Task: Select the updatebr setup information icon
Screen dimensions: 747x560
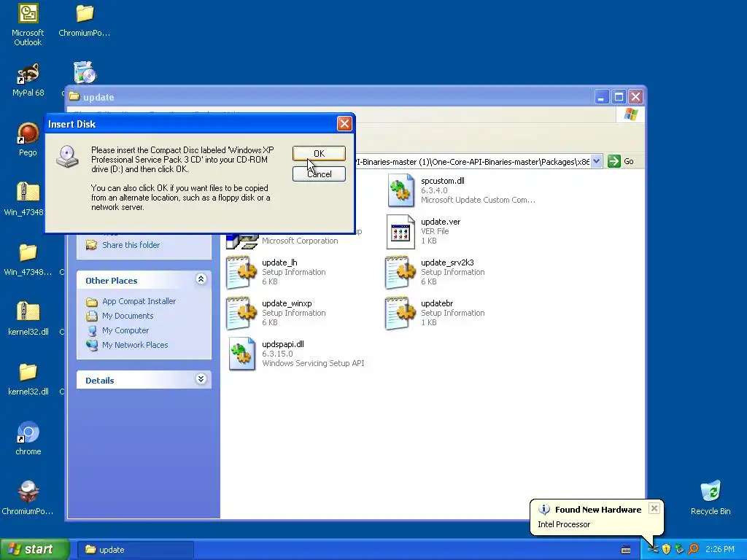Action: (400, 314)
